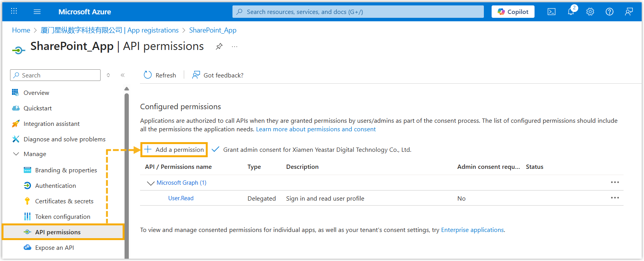The height and width of the screenshot is (261, 644).
Task: Open more options for User.Read row
Action: [x=615, y=198]
